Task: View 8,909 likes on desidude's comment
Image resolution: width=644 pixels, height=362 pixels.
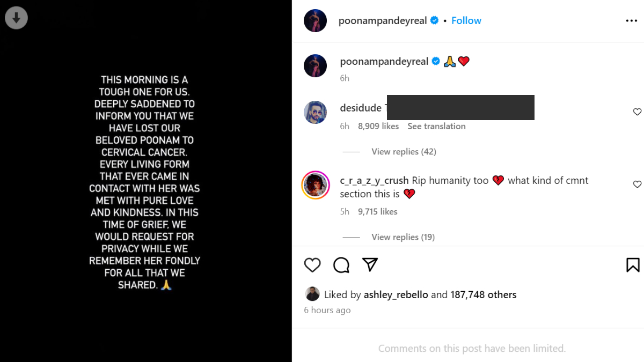Action: click(378, 127)
